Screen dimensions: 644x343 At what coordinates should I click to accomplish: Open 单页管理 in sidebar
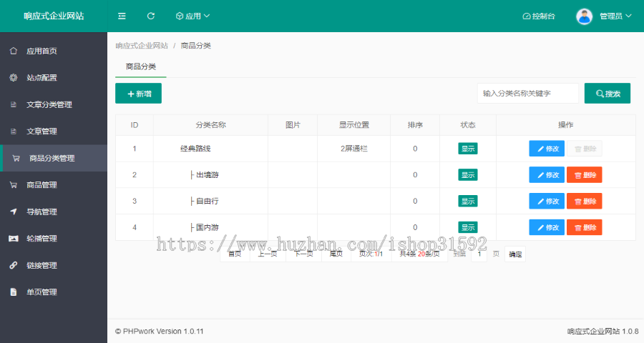(54, 292)
